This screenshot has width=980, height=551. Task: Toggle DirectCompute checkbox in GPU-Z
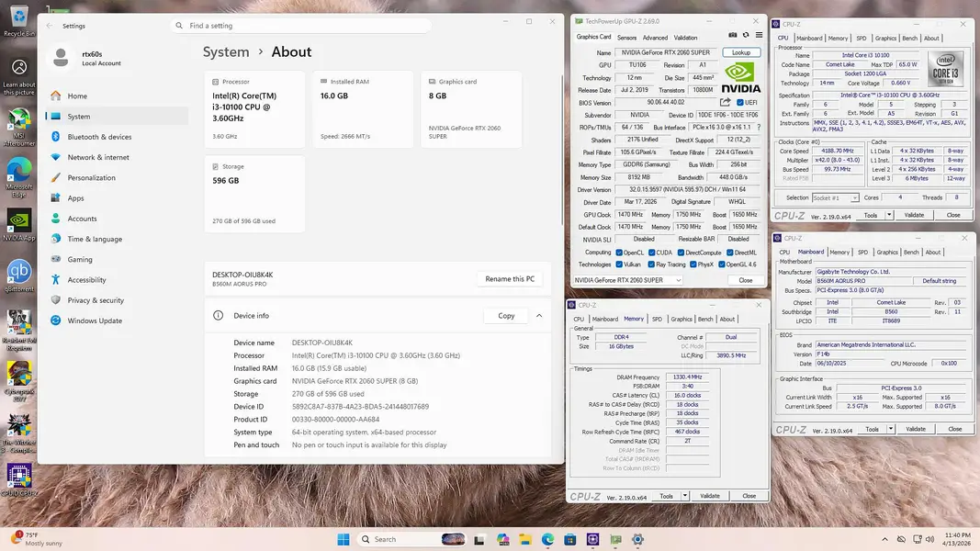coord(681,253)
